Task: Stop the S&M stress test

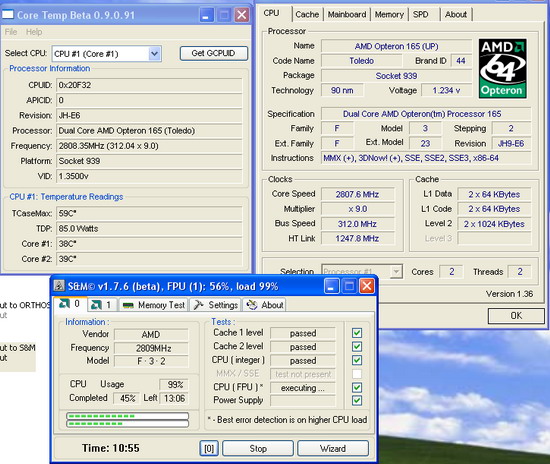Action: pos(258,448)
